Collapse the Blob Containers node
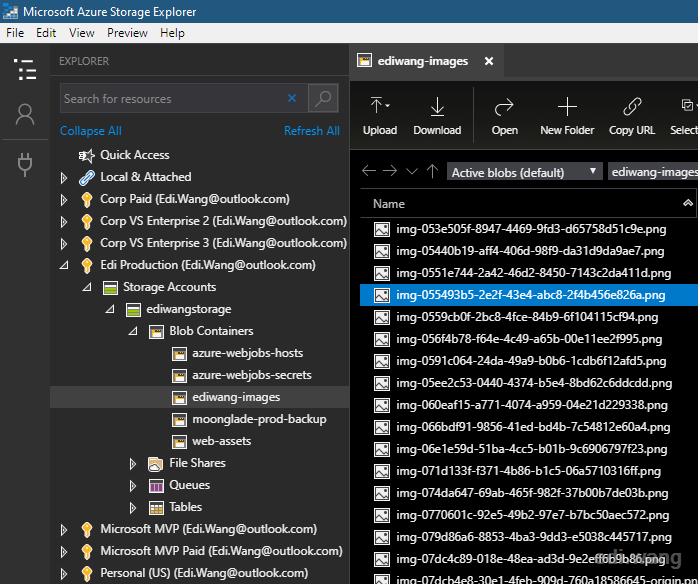Viewport: 698px width, 584px height. [x=133, y=331]
